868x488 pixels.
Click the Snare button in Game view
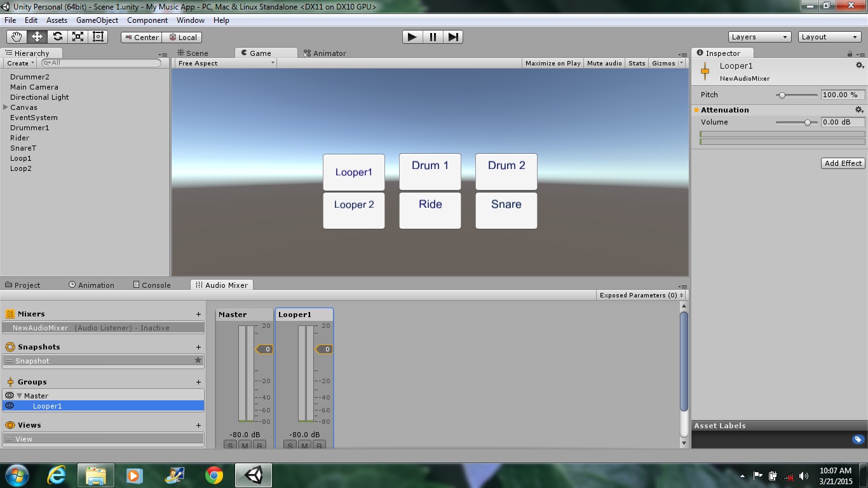[506, 210]
